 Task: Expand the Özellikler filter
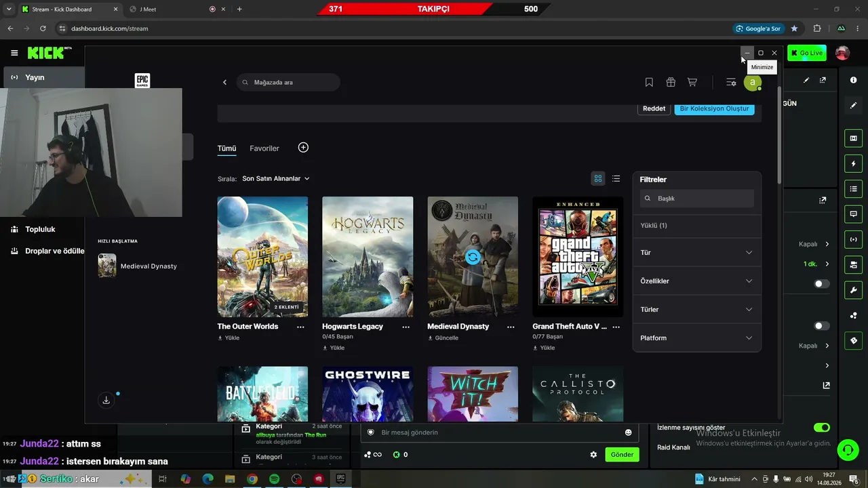[696, 281]
